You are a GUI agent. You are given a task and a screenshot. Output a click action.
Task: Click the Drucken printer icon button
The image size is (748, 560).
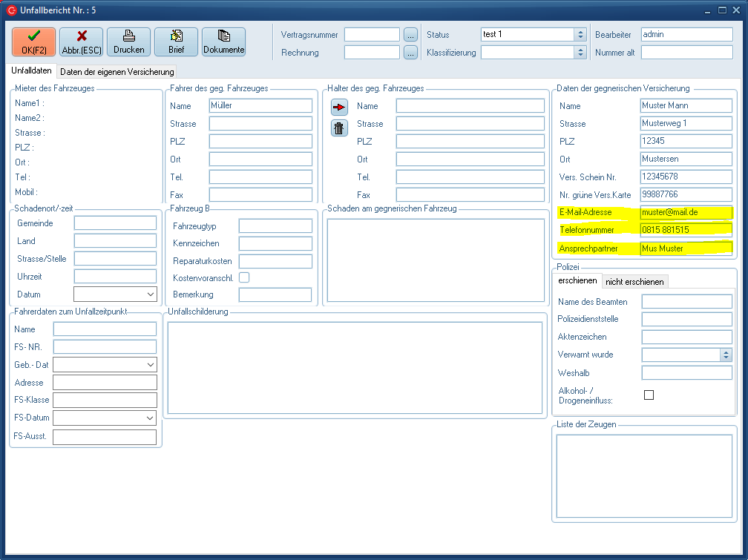click(128, 42)
